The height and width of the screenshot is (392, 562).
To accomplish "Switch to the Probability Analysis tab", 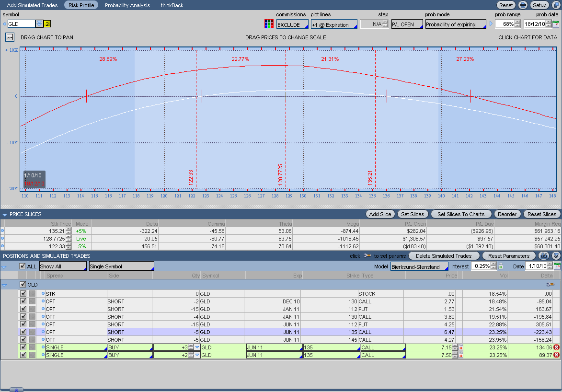I will click(x=127, y=5).
